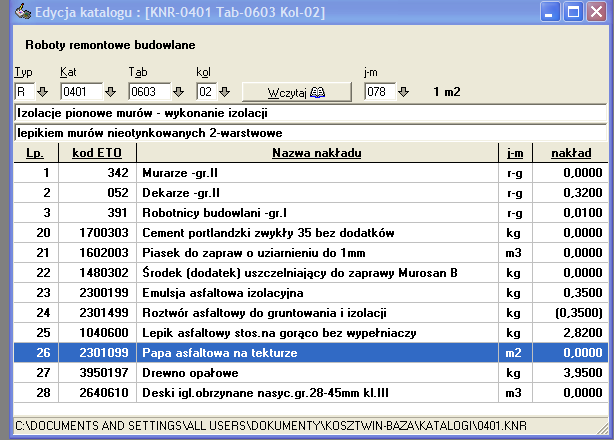Click nakład value 0,0100 for Robotnicy budowlani
614x440 pixels.
pyautogui.click(x=583, y=213)
